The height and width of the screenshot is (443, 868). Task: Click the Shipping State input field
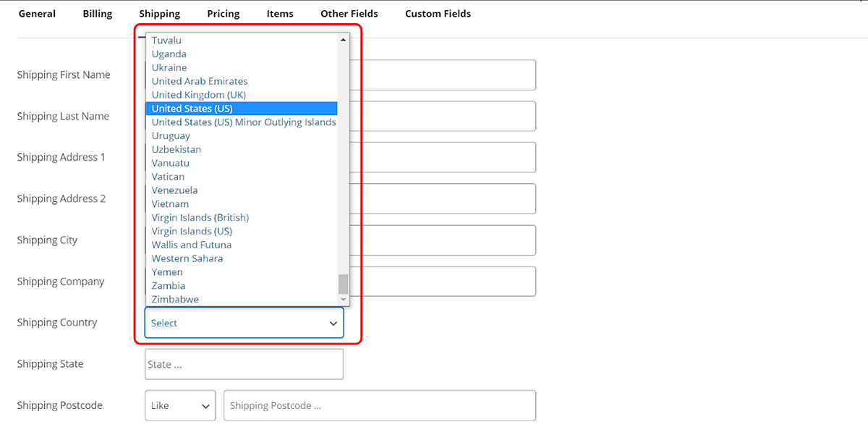(244, 365)
